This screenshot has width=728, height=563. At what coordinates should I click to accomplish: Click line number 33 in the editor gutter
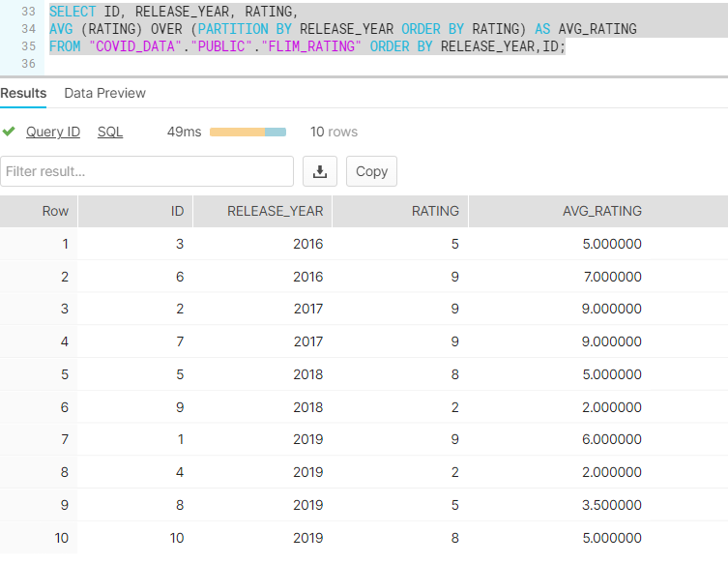pyautogui.click(x=28, y=12)
